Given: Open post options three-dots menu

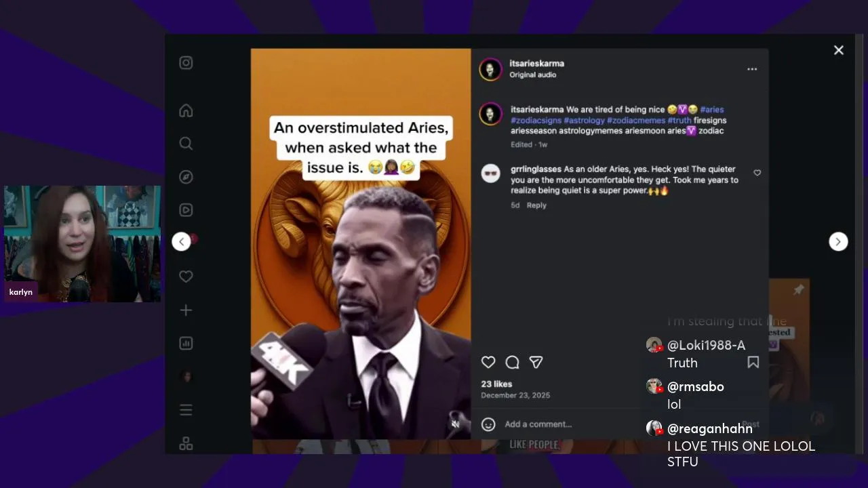Looking at the screenshot, I should 752,69.
